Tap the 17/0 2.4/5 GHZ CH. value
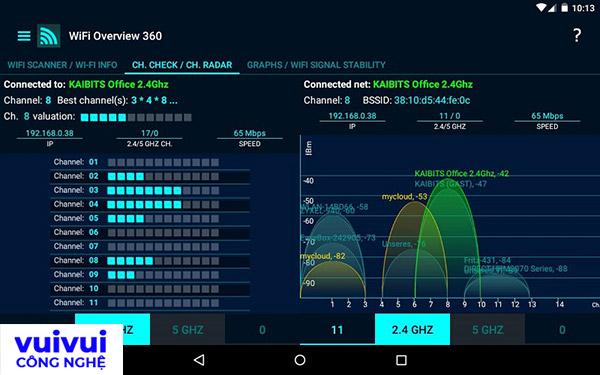Viewport: 600px width, 375px height. pos(150,133)
